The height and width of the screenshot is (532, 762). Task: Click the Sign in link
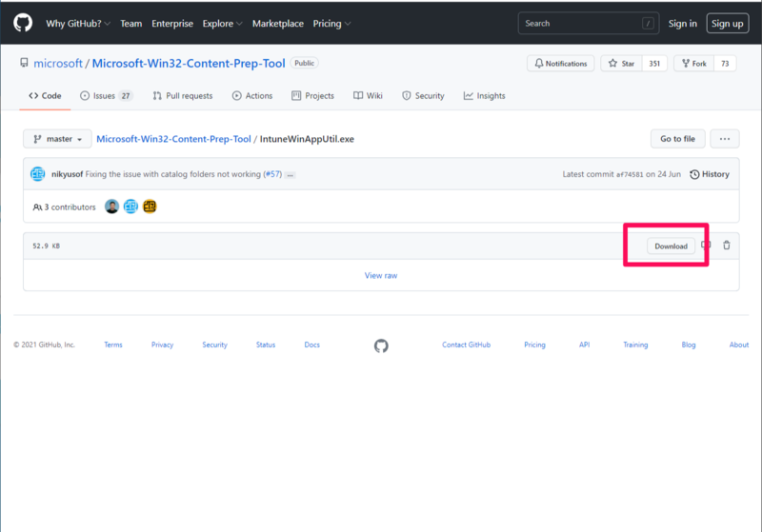coord(682,23)
